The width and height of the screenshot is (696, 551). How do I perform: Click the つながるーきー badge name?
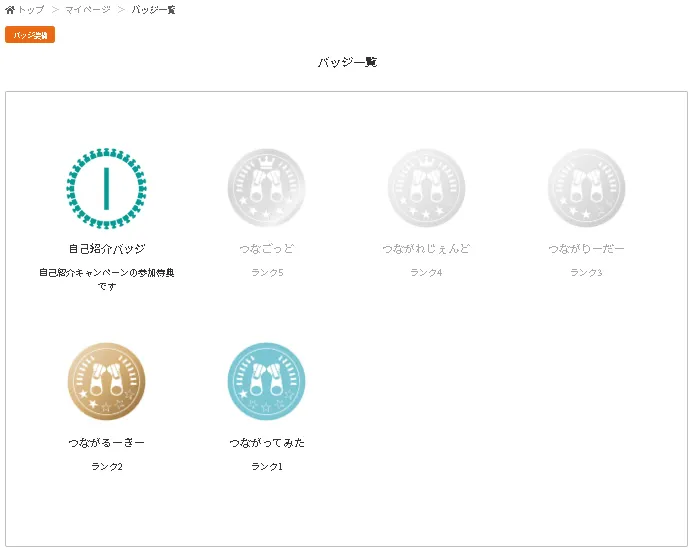107,443
